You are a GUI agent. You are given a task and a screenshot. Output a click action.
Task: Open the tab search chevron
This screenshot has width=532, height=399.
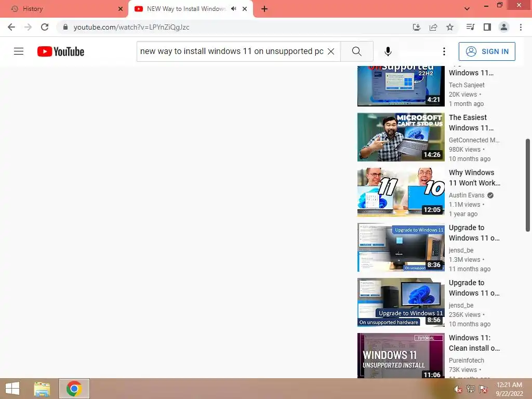pos(467,9)
